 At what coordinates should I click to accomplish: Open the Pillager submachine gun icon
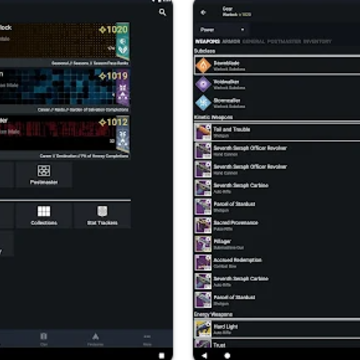coord(203,244)
